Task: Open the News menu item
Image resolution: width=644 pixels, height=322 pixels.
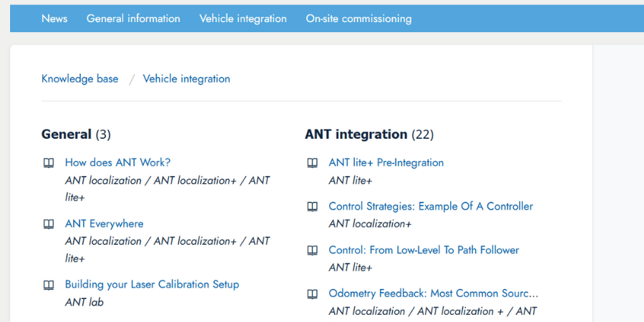Action: pos(54,19)
